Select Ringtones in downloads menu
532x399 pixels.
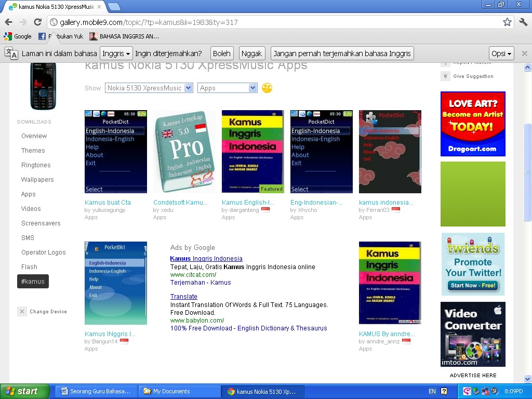pos(36,165)
